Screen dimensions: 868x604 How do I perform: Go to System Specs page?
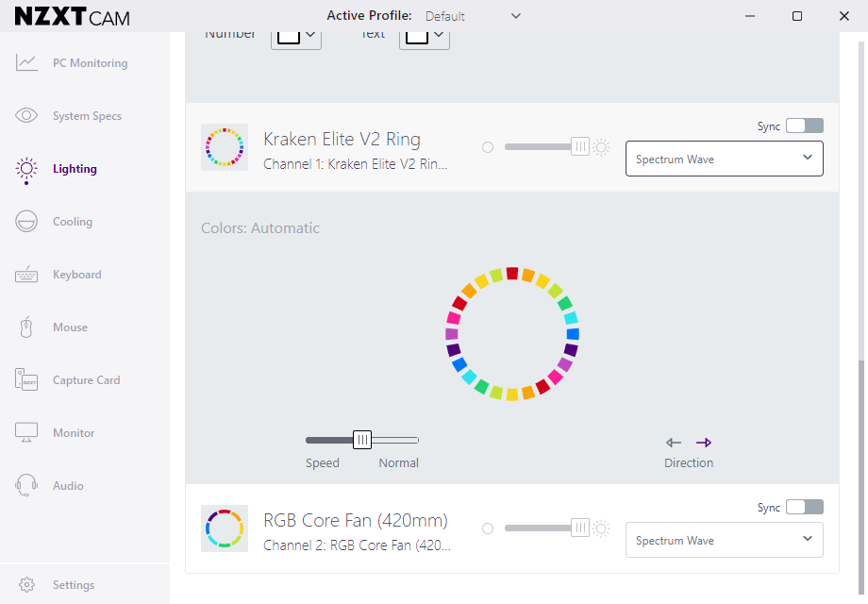[x=85, y=116]
